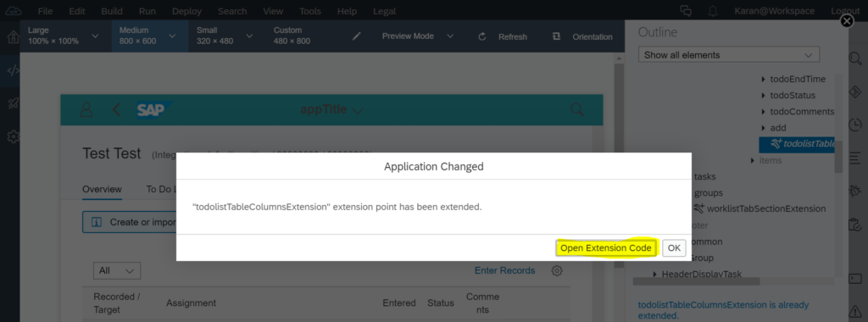Click the rocket deploy icon in the sidebar

point(12,103)
